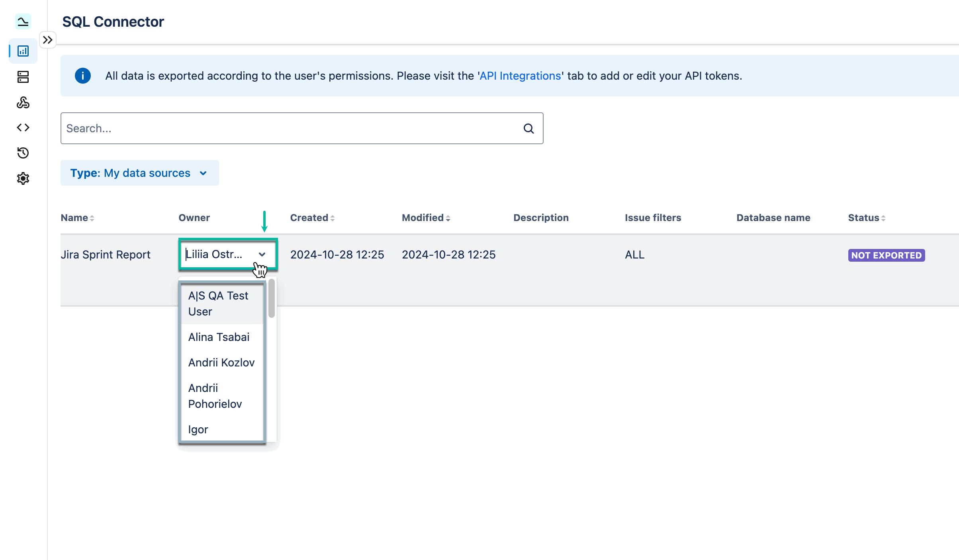Open the reports dashboard panel icon

tap(23, 51)
